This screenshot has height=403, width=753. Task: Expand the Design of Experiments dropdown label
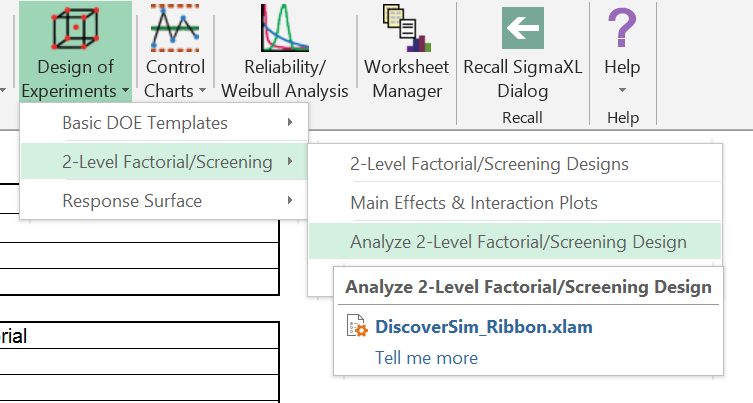[x=76, y=79]
